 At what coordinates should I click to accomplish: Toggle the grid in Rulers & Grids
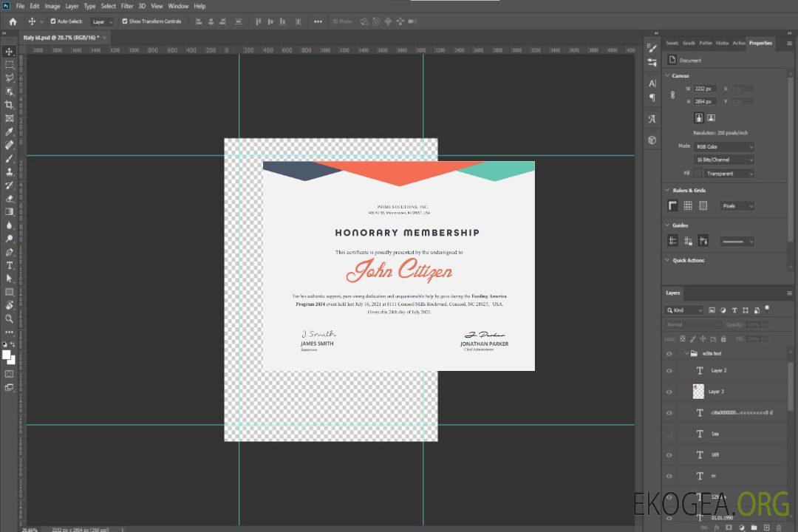tap(688, 205)
